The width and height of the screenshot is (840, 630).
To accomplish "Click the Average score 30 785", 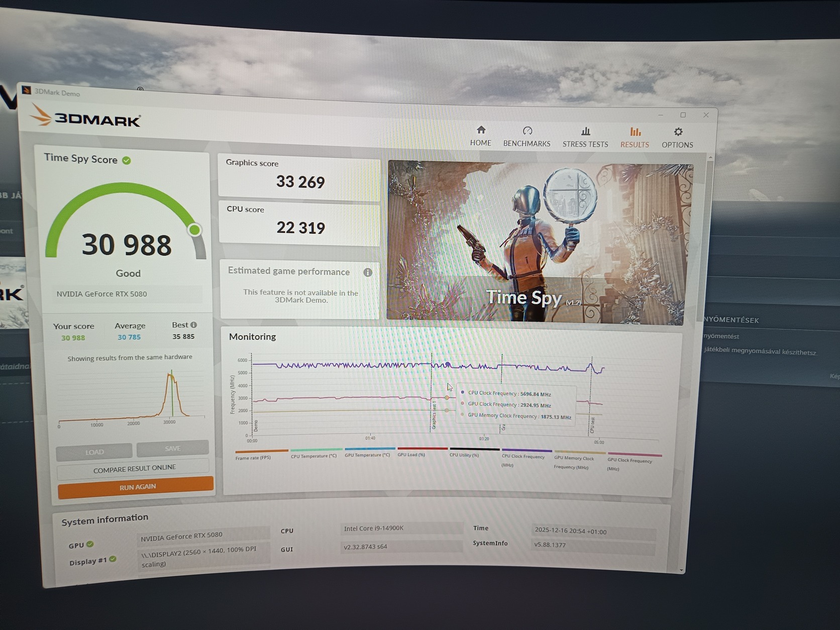I will coord(129,337).
